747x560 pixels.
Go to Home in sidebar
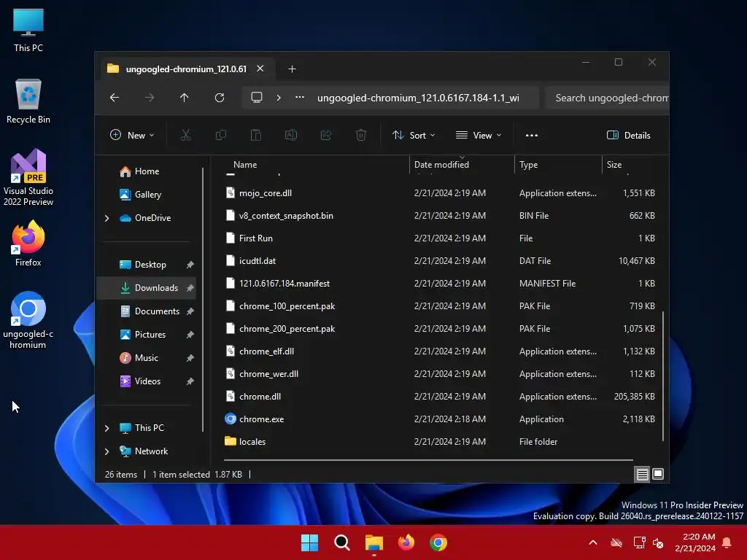pos(147,171)
